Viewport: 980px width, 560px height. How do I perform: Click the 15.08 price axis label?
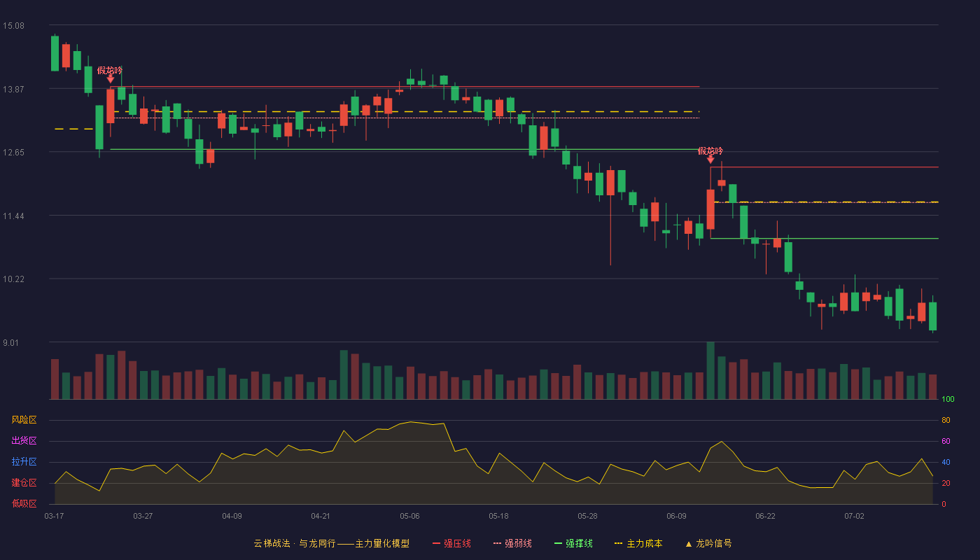13,26
